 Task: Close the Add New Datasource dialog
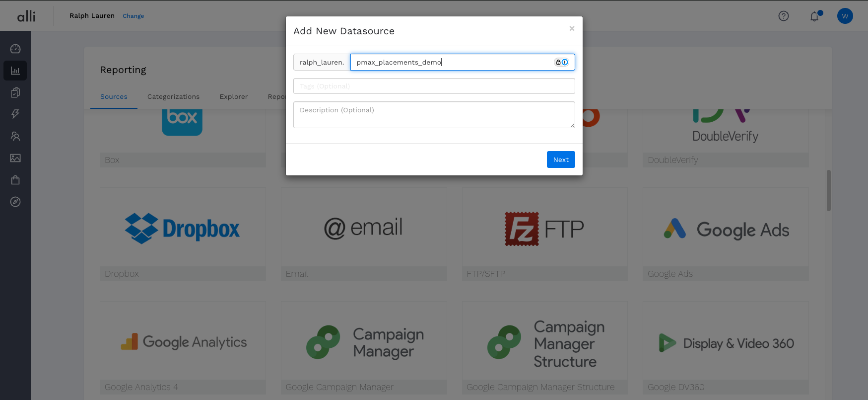pos(572,28)
